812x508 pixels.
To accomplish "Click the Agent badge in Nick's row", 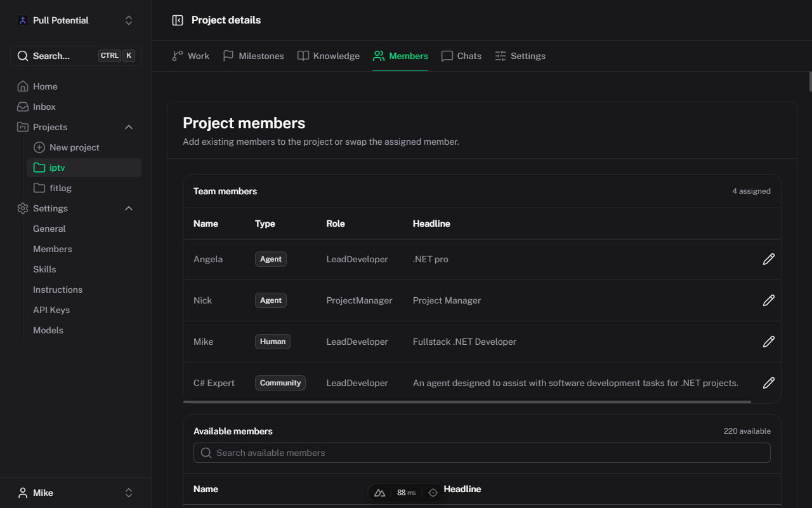I will coord(271,300).
